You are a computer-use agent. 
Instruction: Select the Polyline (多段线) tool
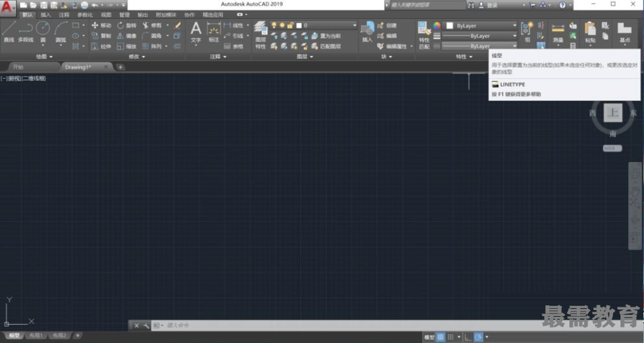(x=26, y=32)
